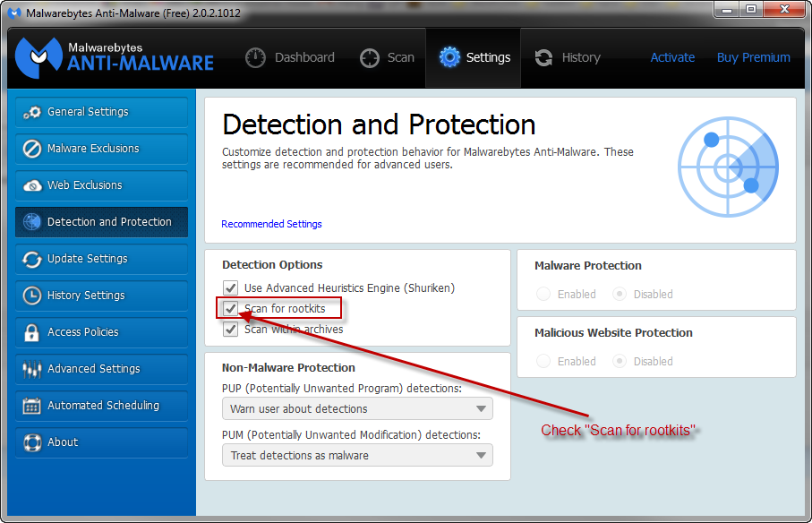Click the Update Settings sync icon
The height and width of the screenshot is (523, 812).
[x=32, y=259]
